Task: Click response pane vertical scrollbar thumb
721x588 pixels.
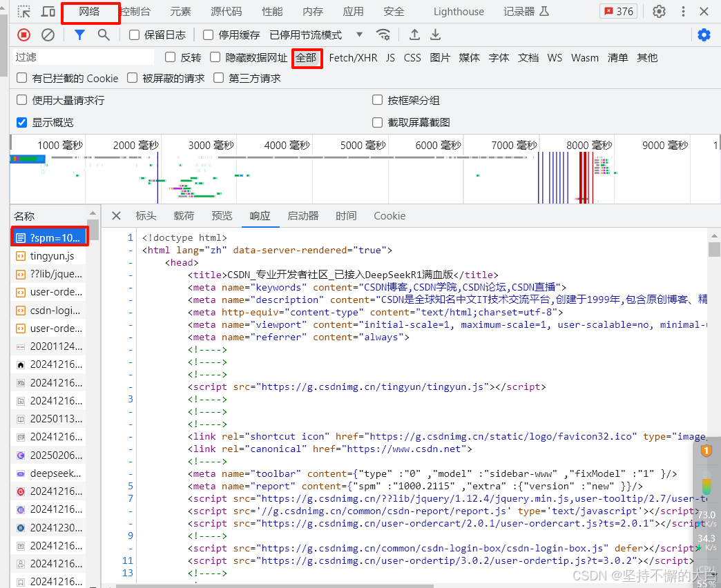Action: pyautogui.click(x=714, y=249)
